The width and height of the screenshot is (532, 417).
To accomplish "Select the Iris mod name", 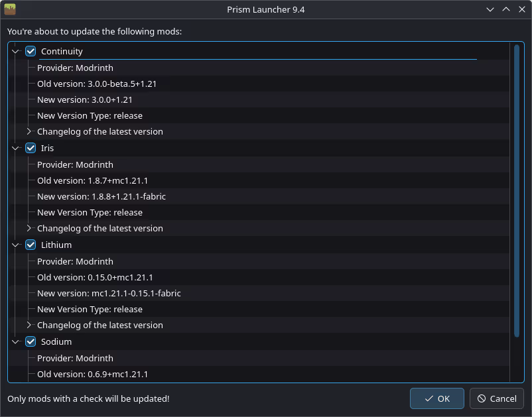I will pos(47,148).
